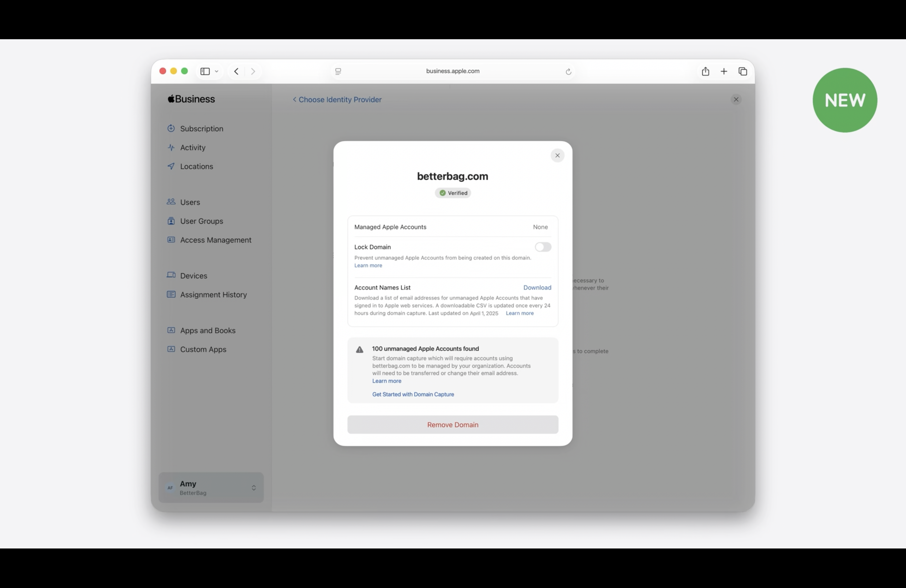The image size is (906, 588).
Task: Click the Custom Apps sidebar icon
Action: [x=171, y=349]
